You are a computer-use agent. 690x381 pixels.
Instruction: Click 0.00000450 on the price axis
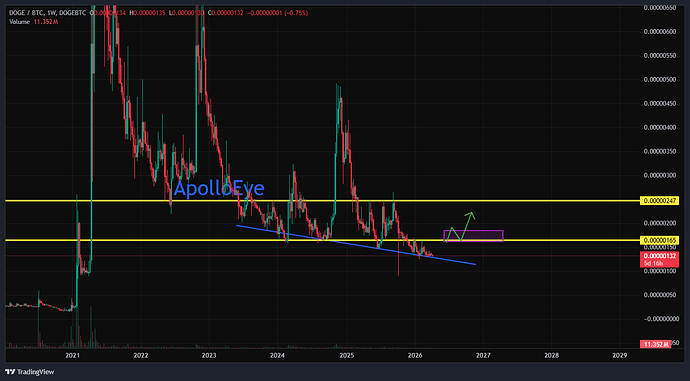click(660, 104)
